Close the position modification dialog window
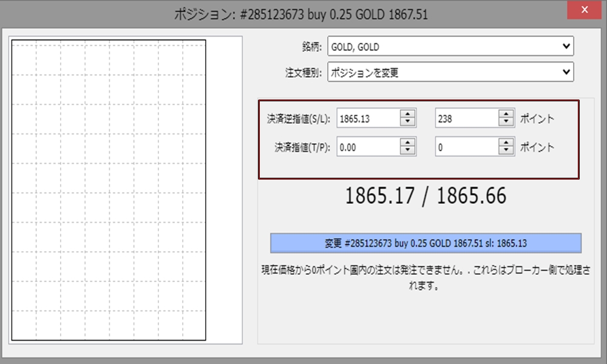Viewport: 607px width, 364px height. (584, 10)
